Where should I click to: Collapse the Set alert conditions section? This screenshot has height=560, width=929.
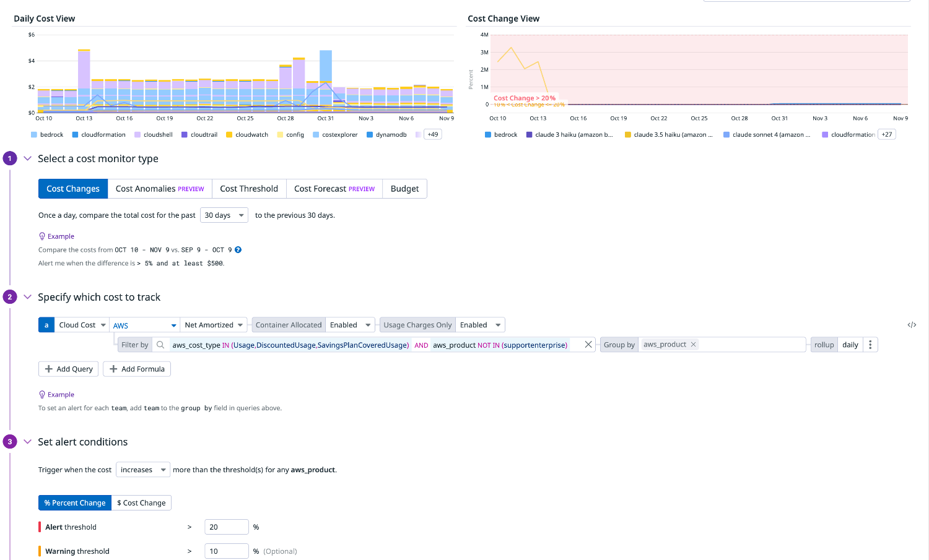tap(27, 442)
